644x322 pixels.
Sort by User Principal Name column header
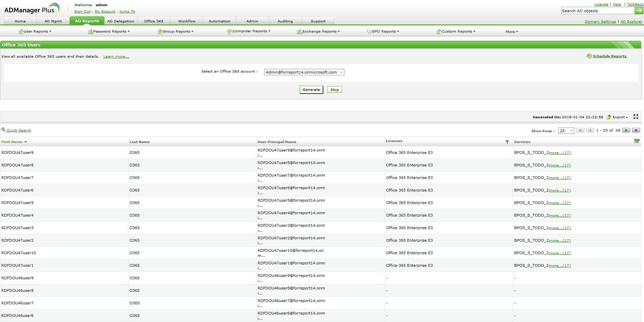(x=277, y=142)
